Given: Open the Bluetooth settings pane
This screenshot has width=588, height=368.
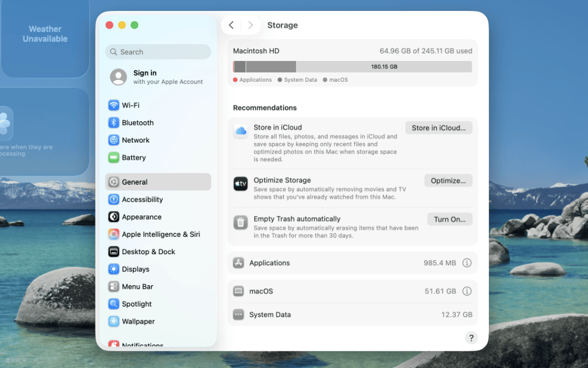Looking at the screenshot, I should [158, 122].
